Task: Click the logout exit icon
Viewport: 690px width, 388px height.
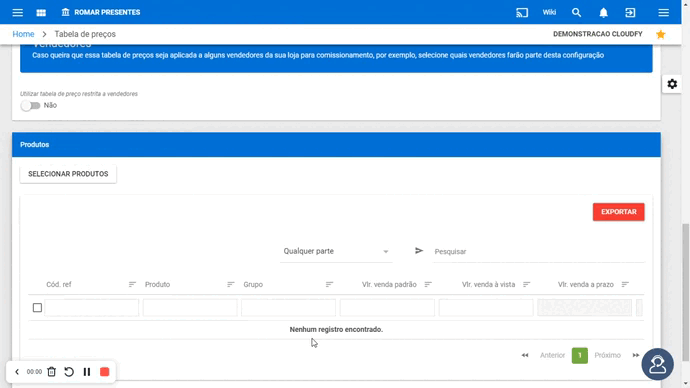Action: (x=630, y=12)
